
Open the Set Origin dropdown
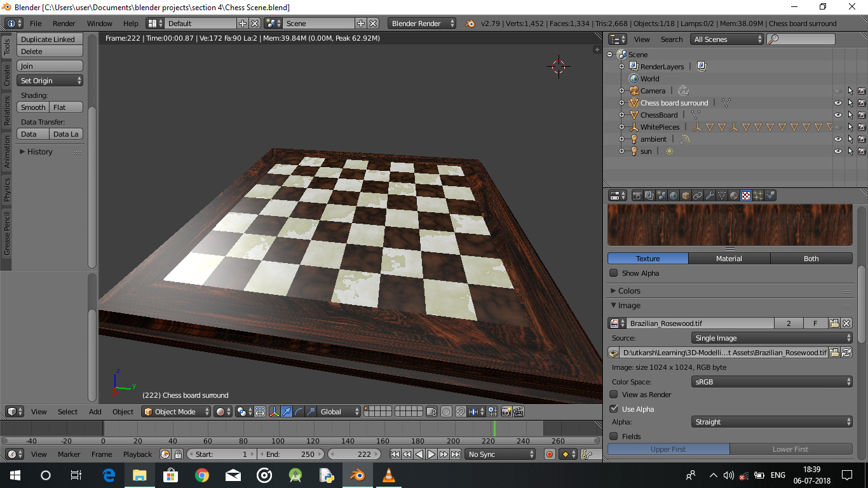tap(50, 81)
